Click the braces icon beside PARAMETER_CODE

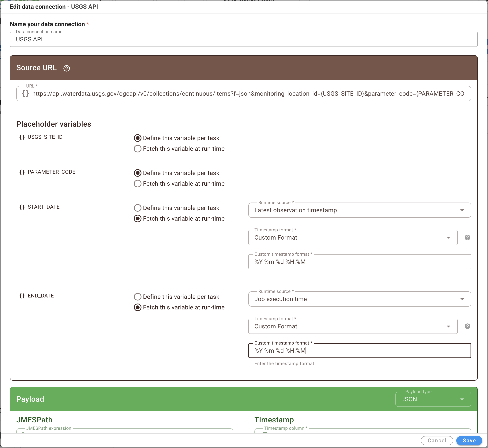pos(22,172)
